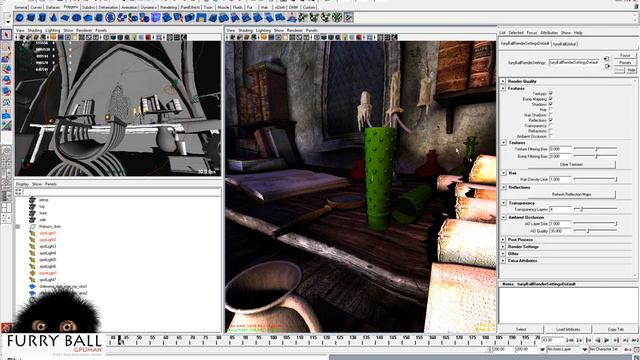The width and height of the screenshot is (640, 360).
Task: Toggle the Reflections checkbox
Action: (x=551, y=120)
